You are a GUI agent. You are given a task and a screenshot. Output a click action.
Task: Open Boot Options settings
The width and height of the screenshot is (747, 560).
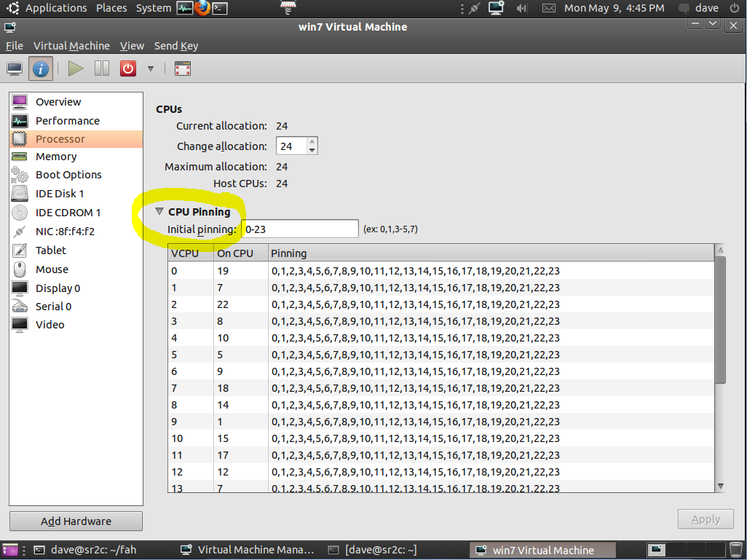tap(76, 175)
